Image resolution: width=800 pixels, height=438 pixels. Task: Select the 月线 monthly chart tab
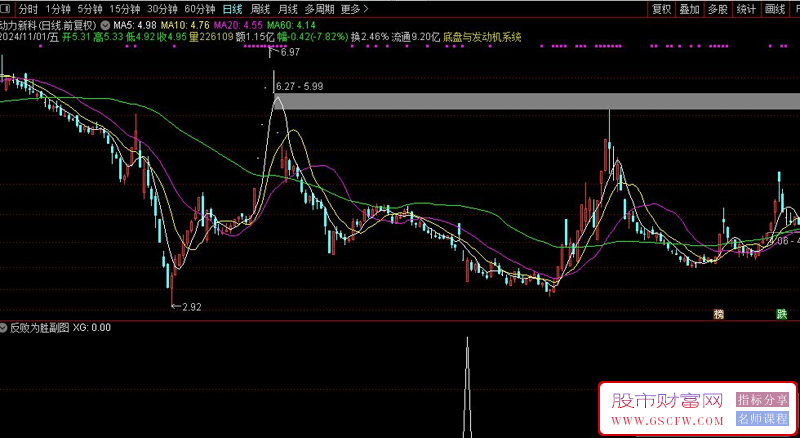(288, 9)
